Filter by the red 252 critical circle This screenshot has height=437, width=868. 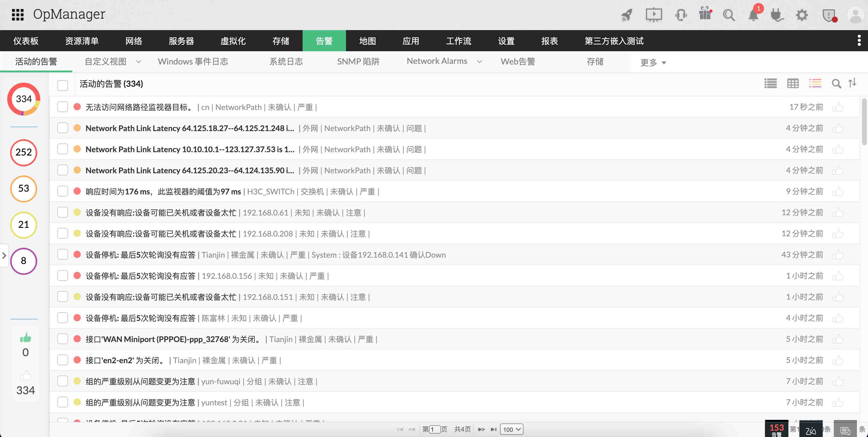click(24, 152)
